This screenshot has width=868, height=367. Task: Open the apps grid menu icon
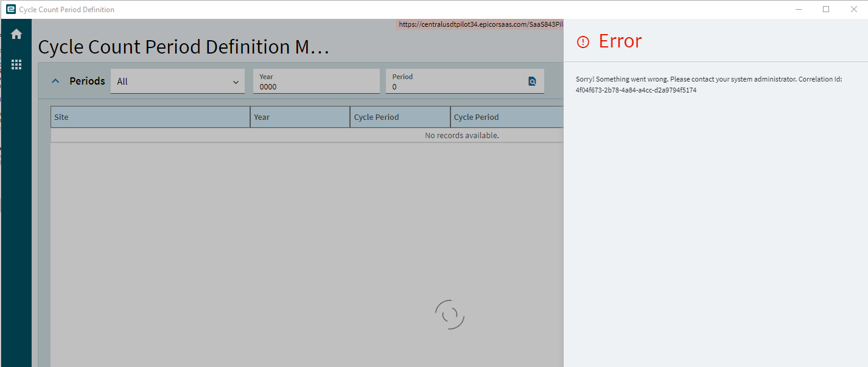[x=16, y=65]
